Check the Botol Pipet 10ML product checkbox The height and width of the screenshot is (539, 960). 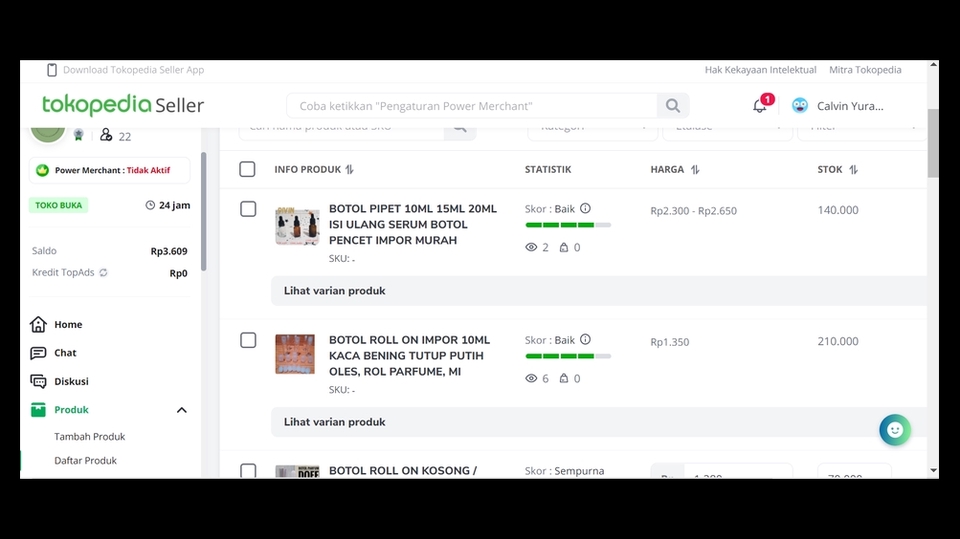(x=248, y=209)
